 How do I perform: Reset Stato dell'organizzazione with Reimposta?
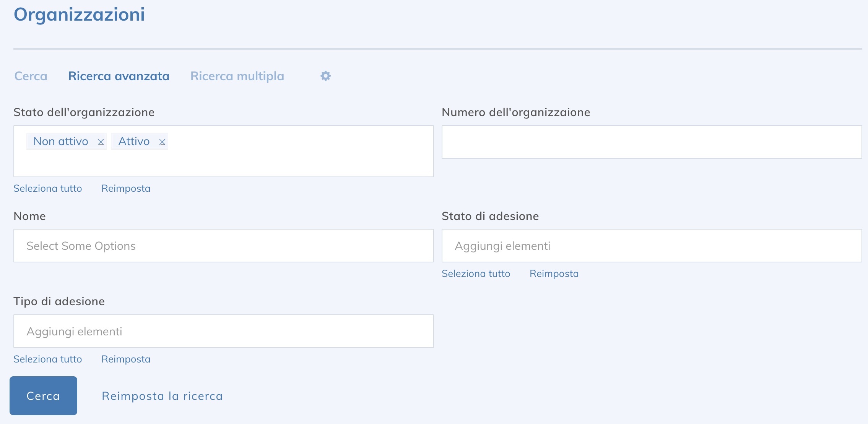[x=126, y=188]
